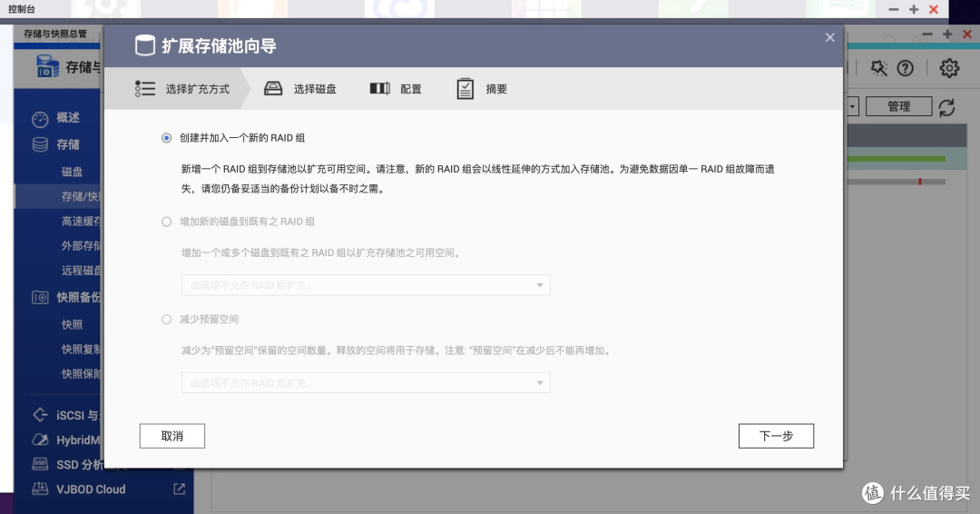Select create and add a new RAID group

[x=166, y=137]
